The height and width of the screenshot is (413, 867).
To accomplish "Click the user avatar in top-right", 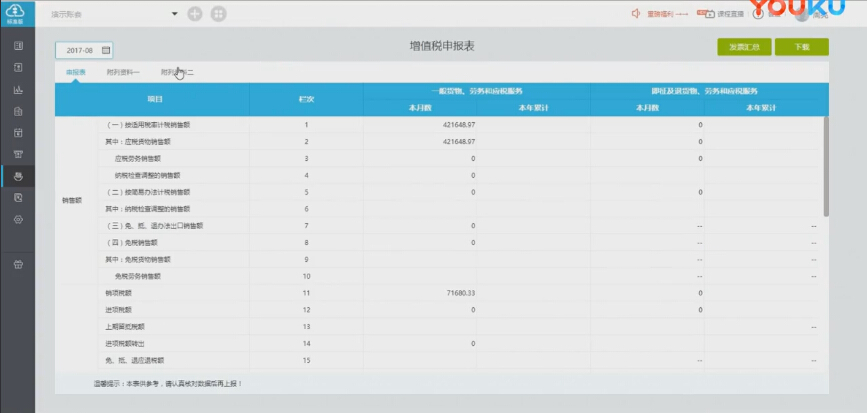I will (801, 14).
